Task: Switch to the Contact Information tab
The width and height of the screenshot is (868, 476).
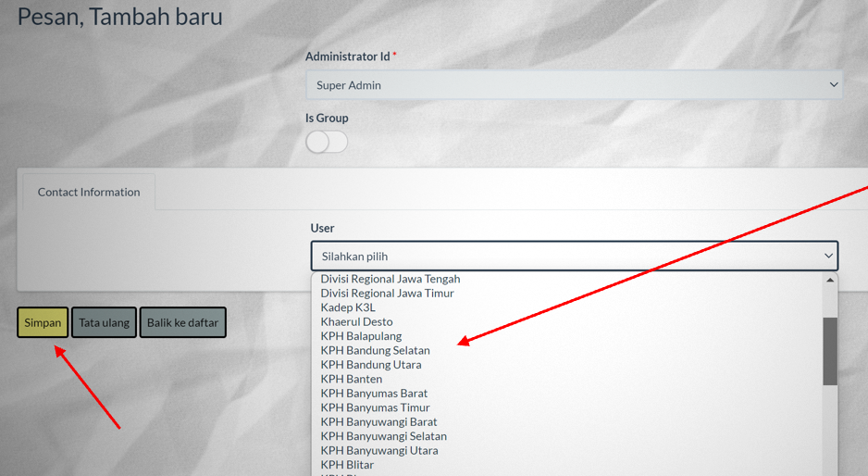Action: pyautogui.click(x=89, y=193)
